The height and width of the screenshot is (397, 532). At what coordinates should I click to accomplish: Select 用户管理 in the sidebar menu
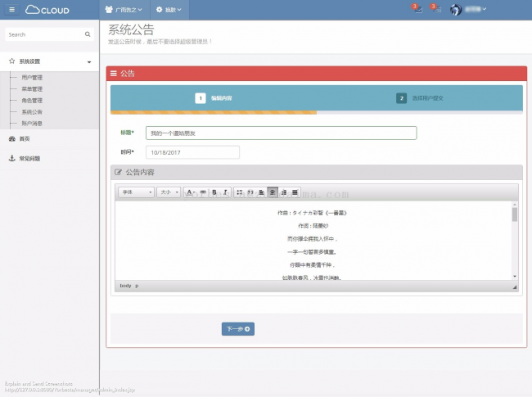(x=32, y=77)
